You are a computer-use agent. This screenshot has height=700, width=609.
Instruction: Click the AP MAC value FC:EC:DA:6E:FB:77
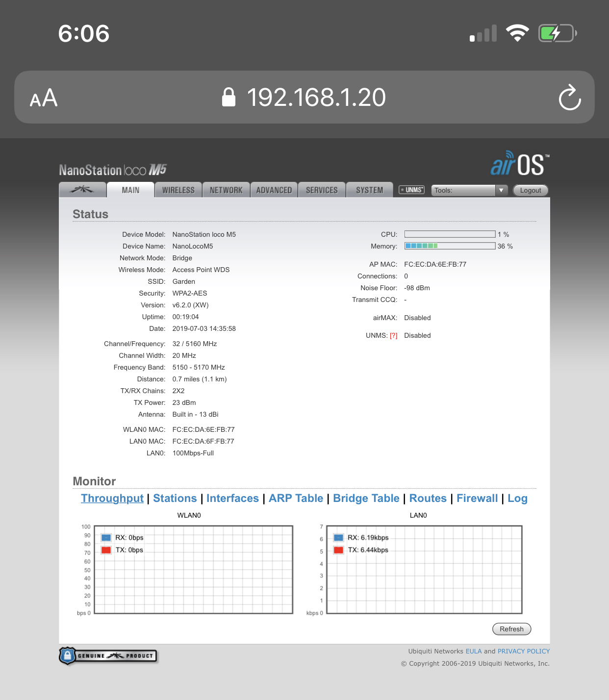click(435, 264)
